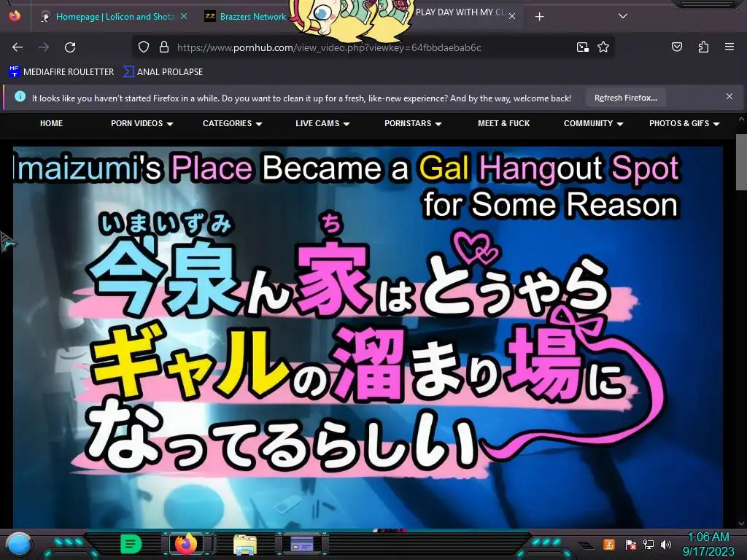This screenshot has width=747, height=560.
Task: Click the picture-in-picture icon in address bar
Action: click(583, 47)
